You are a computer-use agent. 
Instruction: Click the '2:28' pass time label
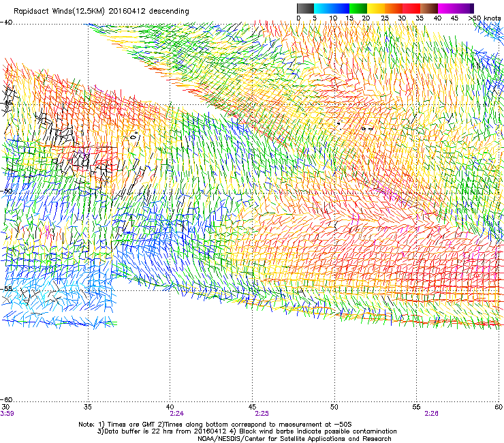pyautogui.click(x=431, y=414)
